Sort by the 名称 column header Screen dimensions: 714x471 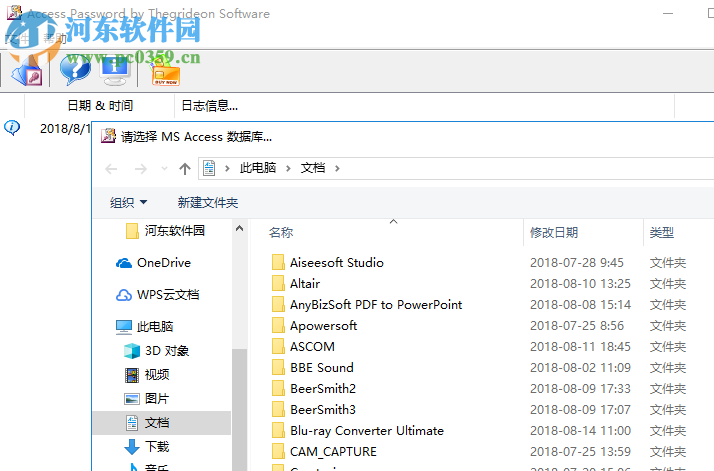280,233
